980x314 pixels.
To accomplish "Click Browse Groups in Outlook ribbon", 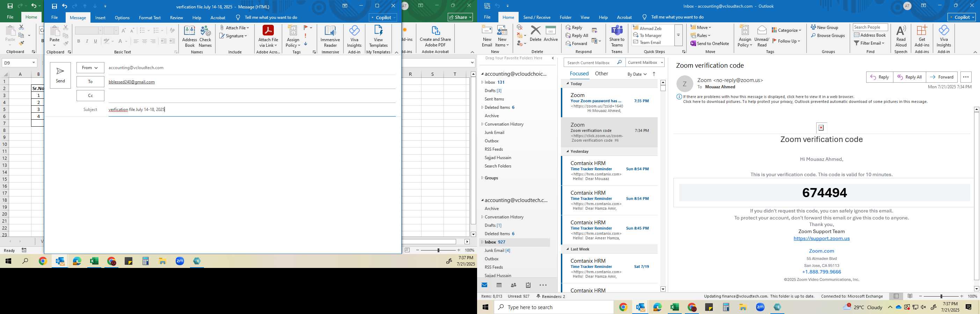I will pos(827,35).
